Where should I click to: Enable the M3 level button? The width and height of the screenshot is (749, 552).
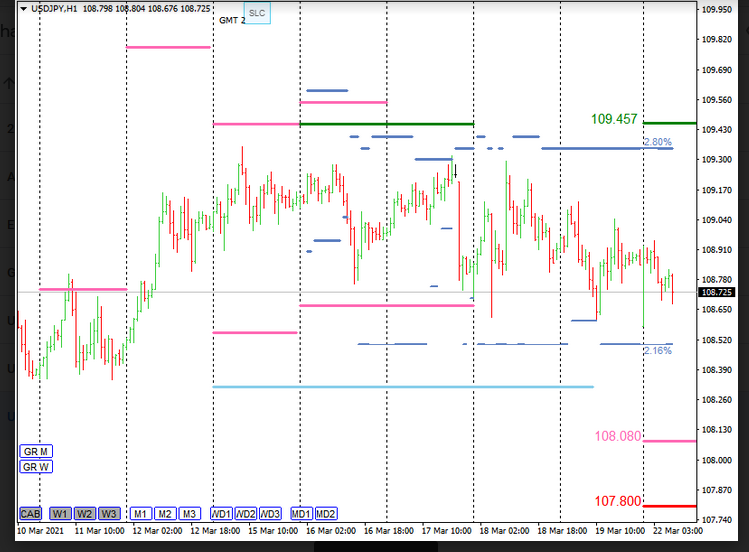[x=189, y=513]
